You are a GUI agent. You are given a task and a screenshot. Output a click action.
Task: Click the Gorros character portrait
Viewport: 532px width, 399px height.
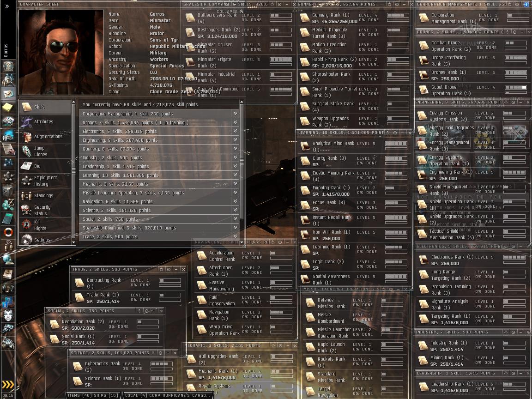coord(61,52)
